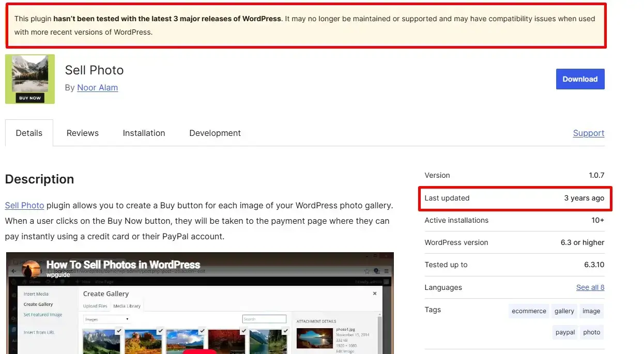Screen dimensions: 644x354
Task: Click the Last updated 3 years ago value
Action: 584,198
